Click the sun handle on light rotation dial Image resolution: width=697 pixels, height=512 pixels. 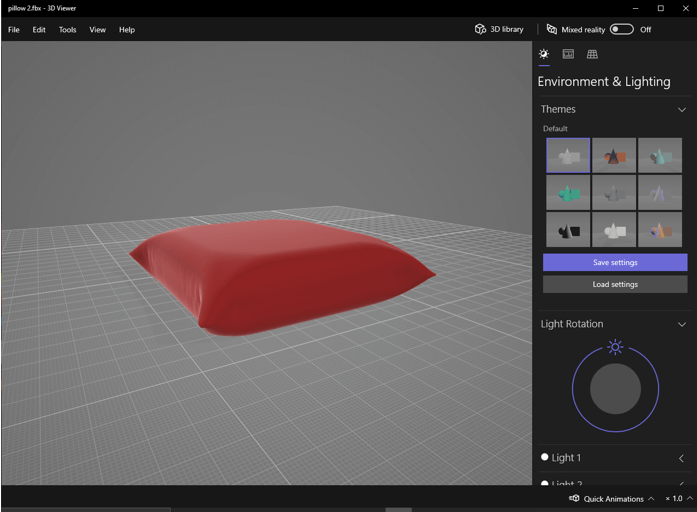click(615, 347)
